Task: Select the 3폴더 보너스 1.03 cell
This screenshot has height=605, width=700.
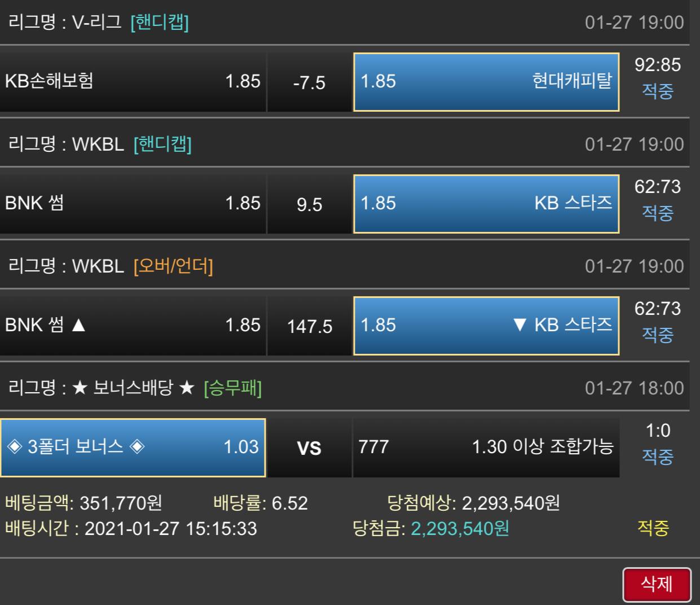Action: click(x=133, y=448)
